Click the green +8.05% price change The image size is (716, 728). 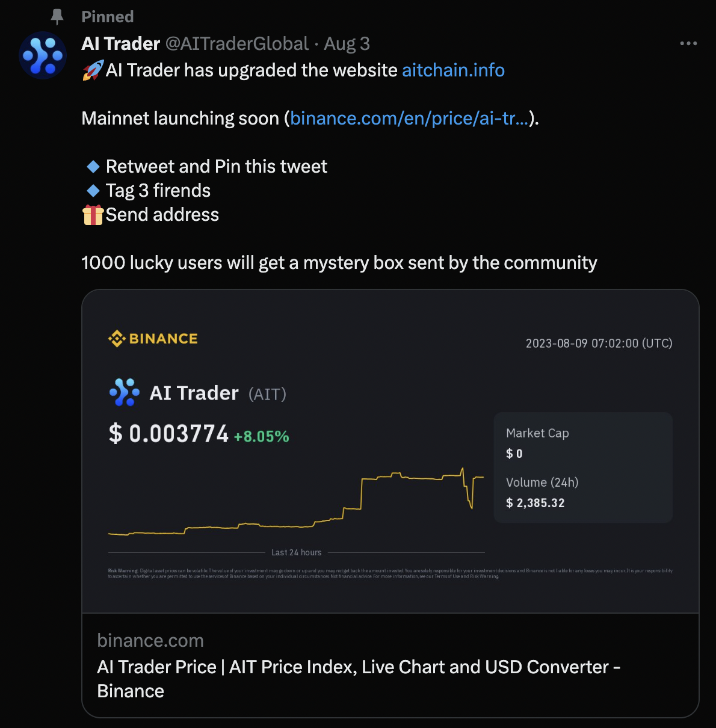coord(261,437)
